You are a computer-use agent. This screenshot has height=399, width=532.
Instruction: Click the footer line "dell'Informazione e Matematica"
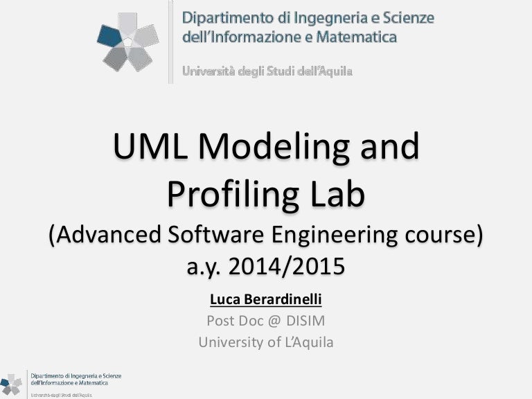click(69, 382)
